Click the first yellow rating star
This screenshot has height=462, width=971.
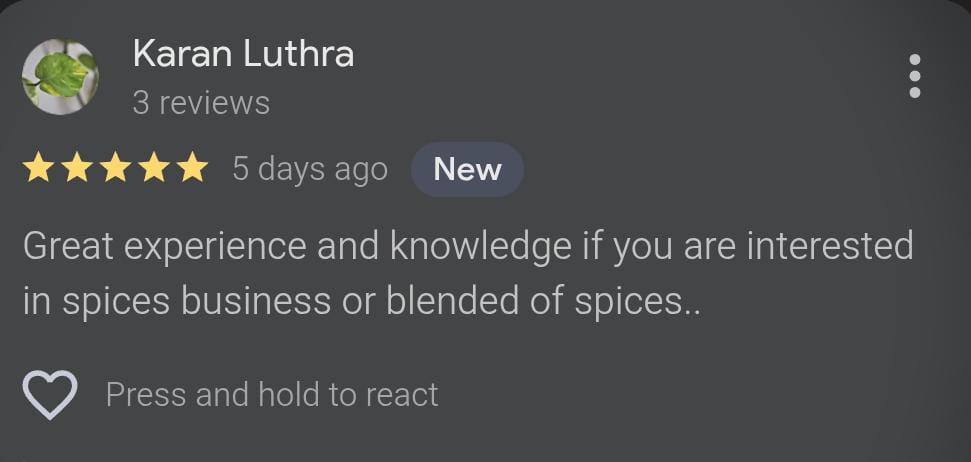click(39, 169)
